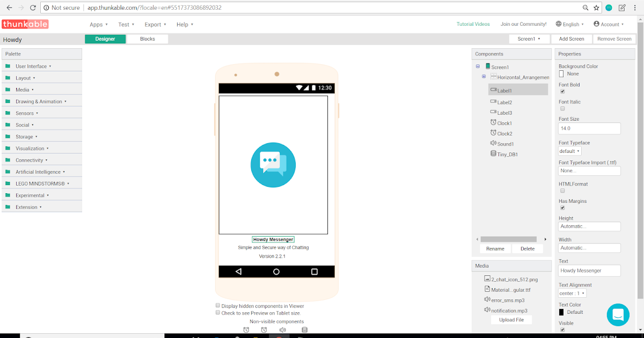Expand the Horizontal_Arrangement tree node
Viewport: 644px width, 338px height.
click(x=484, y=77)
